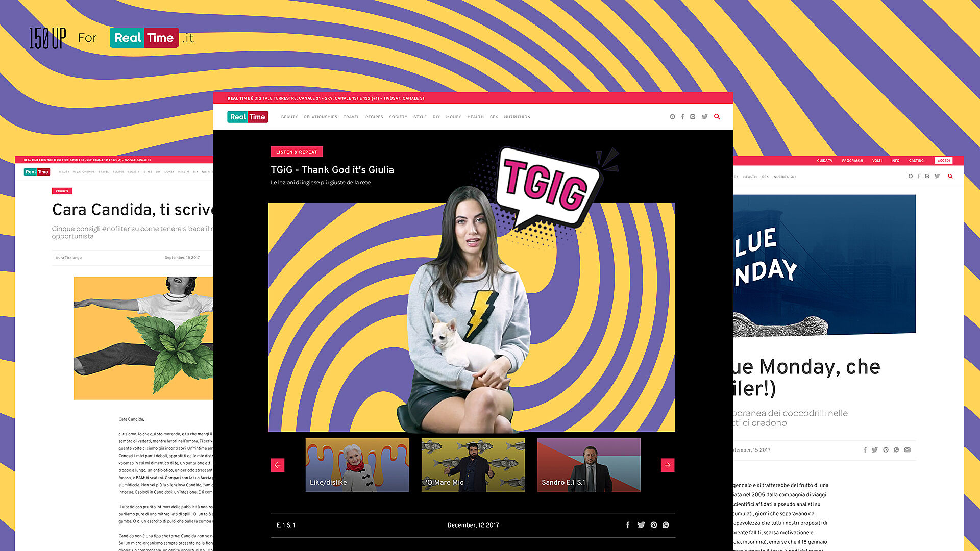Image resolution: width=980 pixels, height=551 pixels.
Task: Click play-circle icon in Blue Monday page header
Action: pyautogui.click(x=910, y=176)
